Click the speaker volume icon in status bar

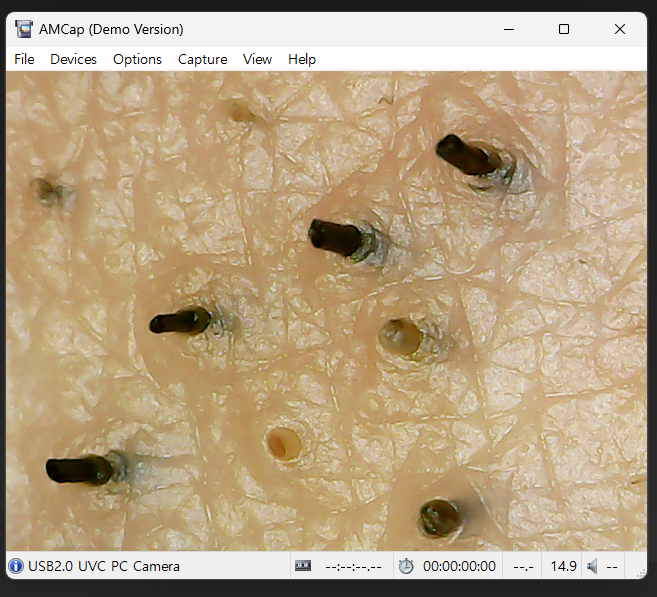pyautogui.click(x=592, y=566)
